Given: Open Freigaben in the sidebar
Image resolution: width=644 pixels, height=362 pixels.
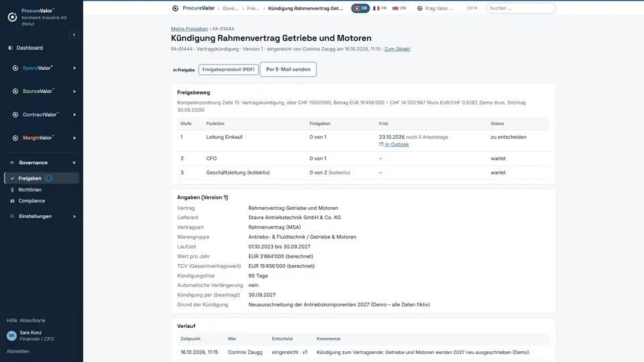Looking at the screenshot, I should 41,178.
